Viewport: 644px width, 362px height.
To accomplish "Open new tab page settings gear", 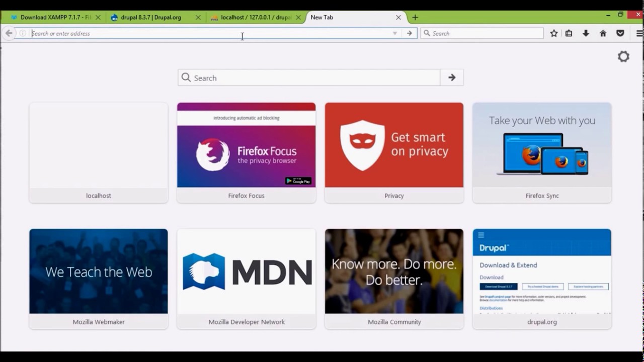I will [x=623, y=56].
